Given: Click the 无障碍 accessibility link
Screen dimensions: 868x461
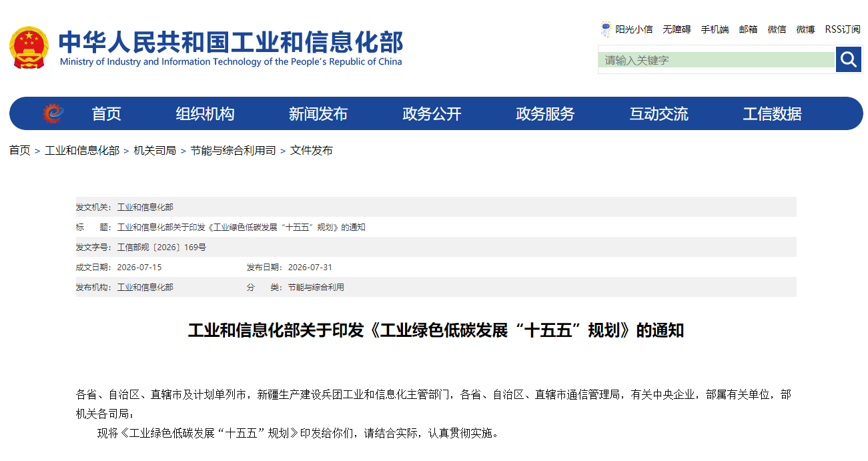Looking at the screenshot, I should pyautogui.click(x=677, y=29).
